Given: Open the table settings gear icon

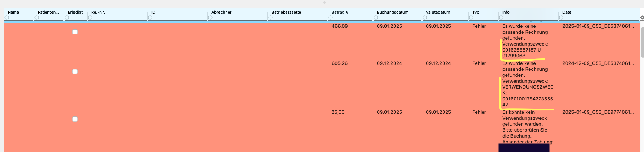Looking at the screenshot, I should [x=642, y=17].
